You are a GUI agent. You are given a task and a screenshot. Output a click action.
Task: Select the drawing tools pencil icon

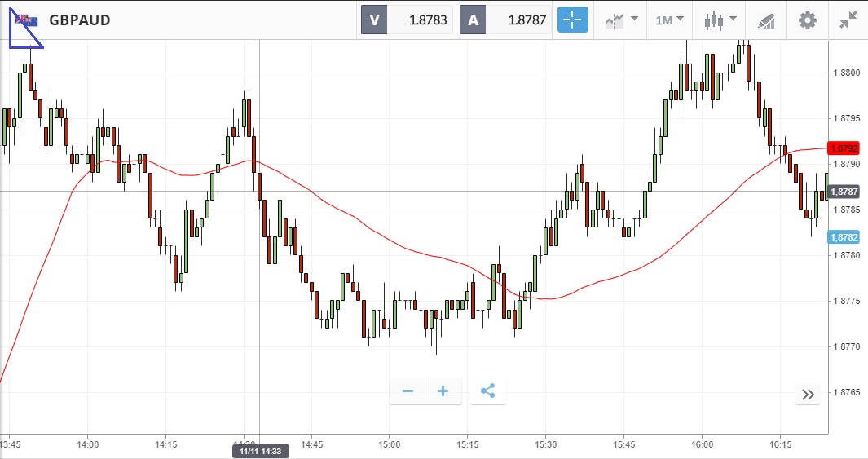(x=766, y=20)
